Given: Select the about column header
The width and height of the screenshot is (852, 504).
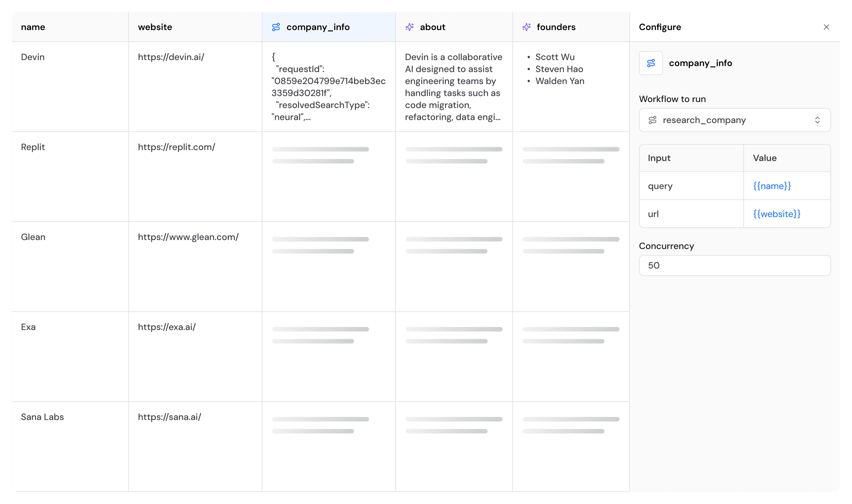Looking at the screenshot, I should [x=454, y=27].
